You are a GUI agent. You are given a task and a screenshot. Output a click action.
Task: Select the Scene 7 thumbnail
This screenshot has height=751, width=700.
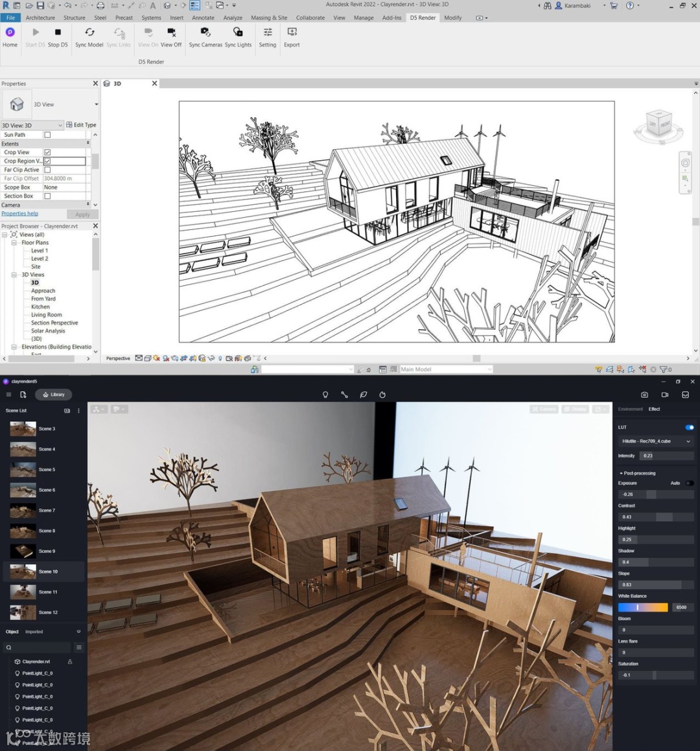pos(23,511)
